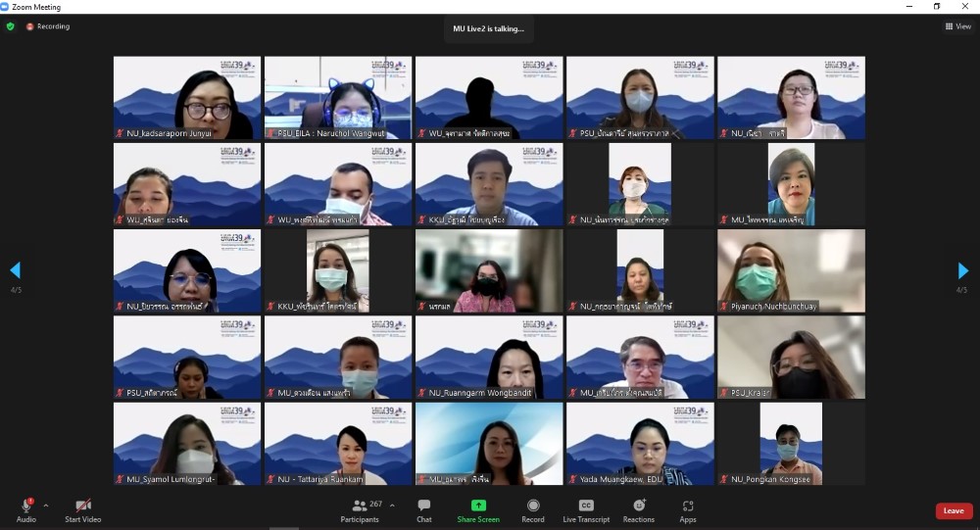Select the NU_Ruanngarm Wongbandit video tile
The image size is (980, 530).
(x=488, y=358)
